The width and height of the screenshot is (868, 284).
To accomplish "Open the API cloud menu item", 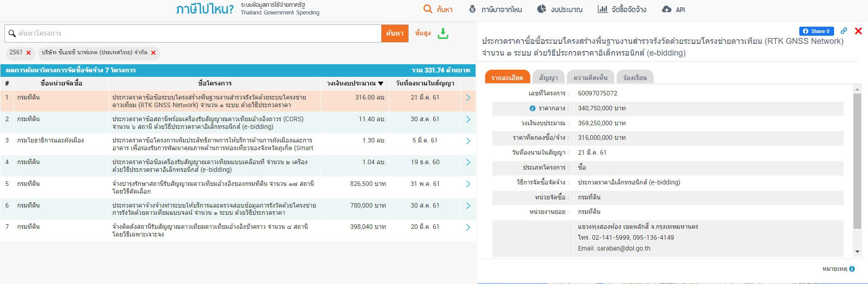I will click(x=674, y=9).
